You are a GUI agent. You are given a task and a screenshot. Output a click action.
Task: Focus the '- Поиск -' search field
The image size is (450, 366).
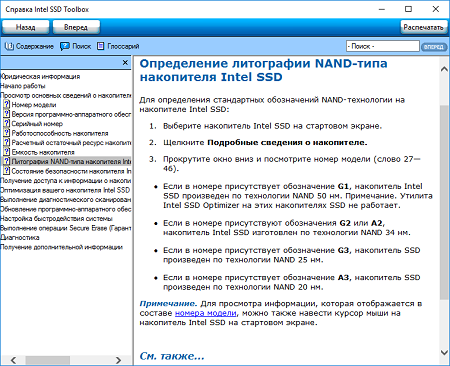[x=383, y=46]
